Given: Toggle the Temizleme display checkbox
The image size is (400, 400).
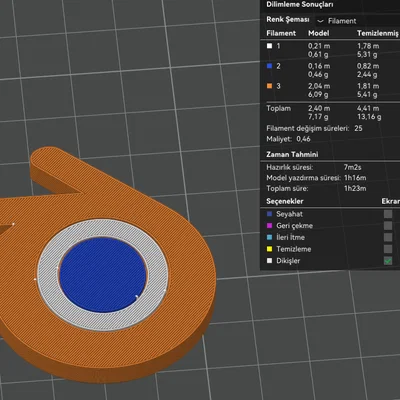Looking at the screenshot, I should (388, 249).
